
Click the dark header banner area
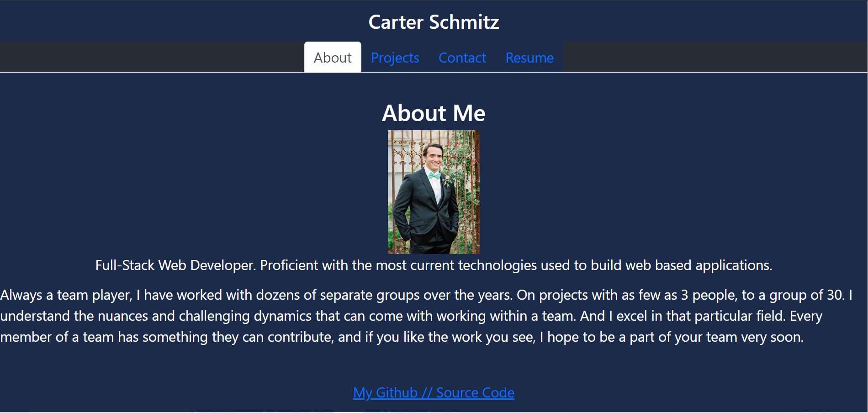coord(183,21)
